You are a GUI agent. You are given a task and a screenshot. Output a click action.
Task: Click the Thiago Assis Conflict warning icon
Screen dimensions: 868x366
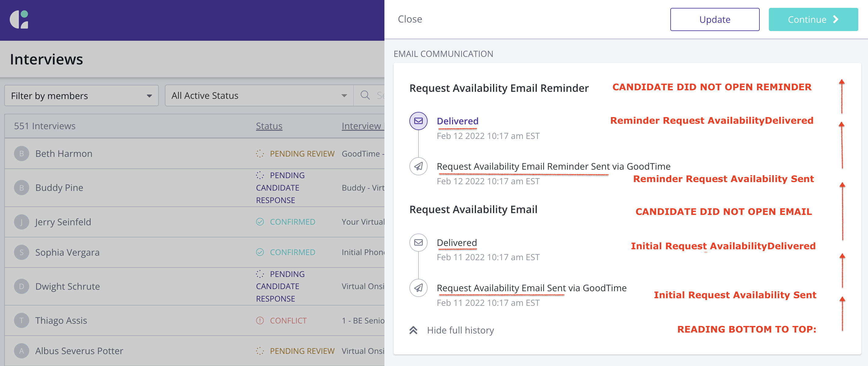coord(259,320)
